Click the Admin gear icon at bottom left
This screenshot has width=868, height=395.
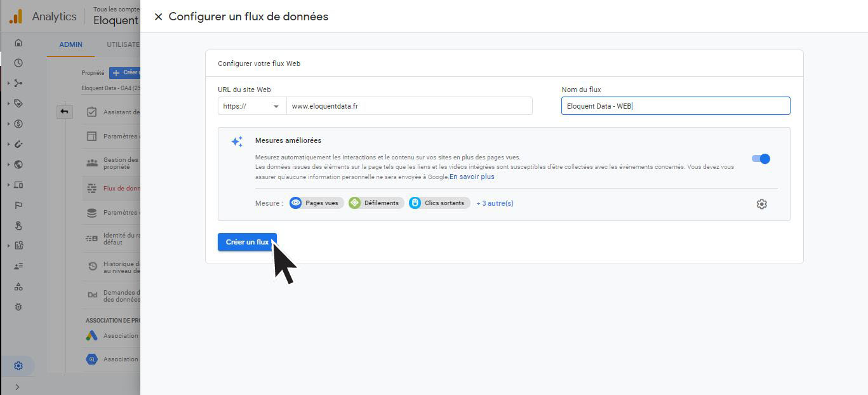(18, 366)
